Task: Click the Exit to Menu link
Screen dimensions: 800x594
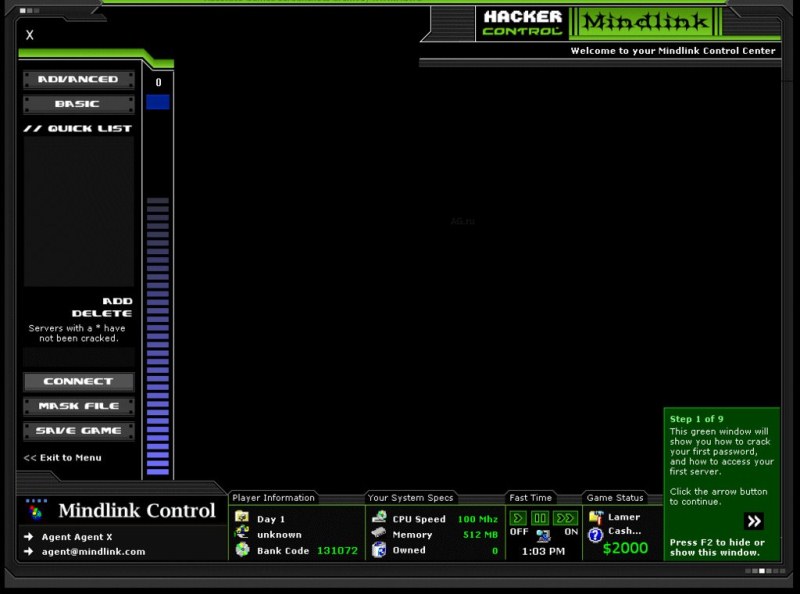Action: (63, 458)
